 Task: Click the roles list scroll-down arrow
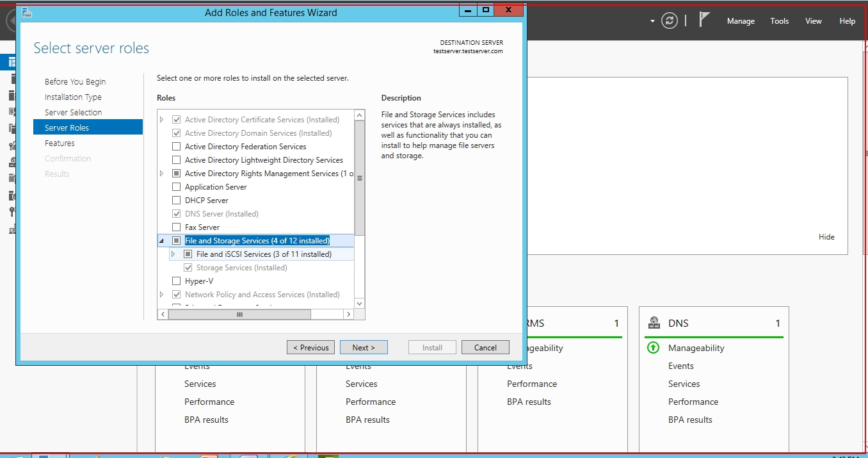(x=359, y=303)
